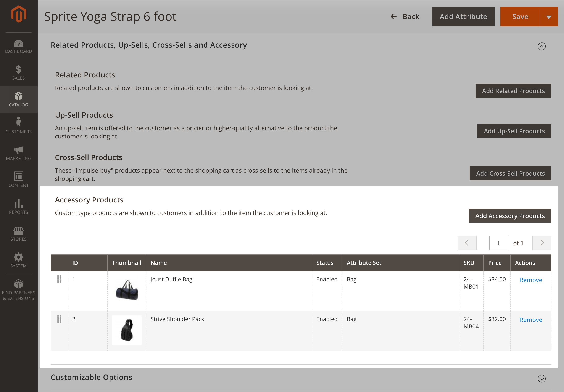Remove Joust Duffle Bag from accessories

pyautogui.click(x=531, y=280)
